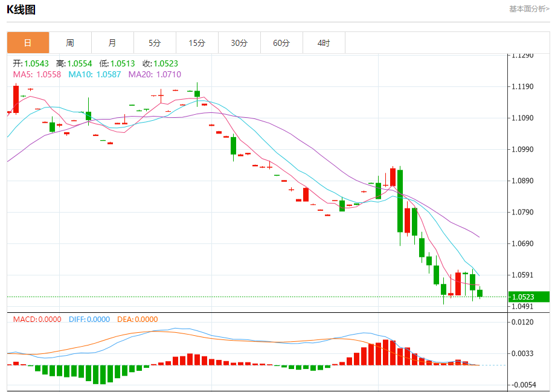555x392 pixels.
Task: Click the green 1.0523 current price tag
Action: (527, 297)
